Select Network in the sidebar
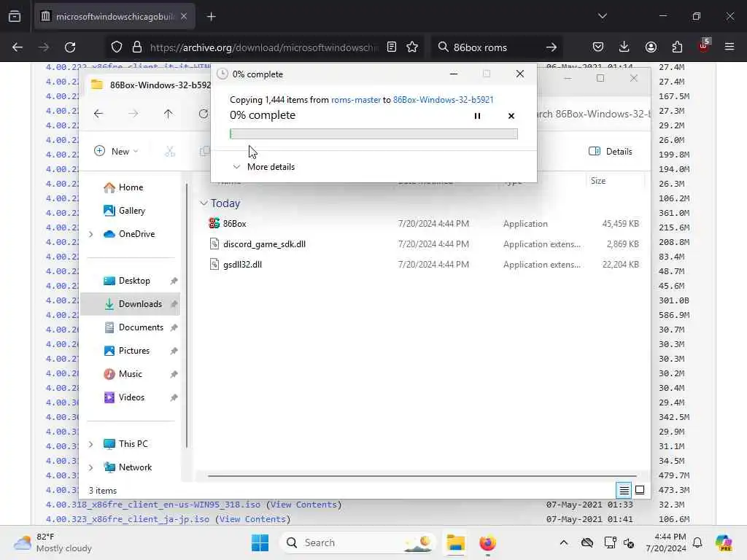This screenshot has width=747, height=560. tap(128, 467)
